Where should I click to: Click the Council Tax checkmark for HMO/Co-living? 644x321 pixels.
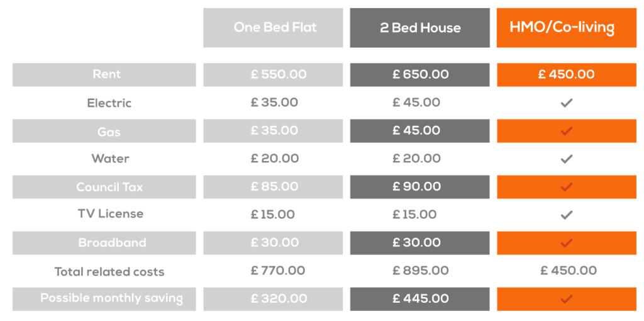[567, 187]
